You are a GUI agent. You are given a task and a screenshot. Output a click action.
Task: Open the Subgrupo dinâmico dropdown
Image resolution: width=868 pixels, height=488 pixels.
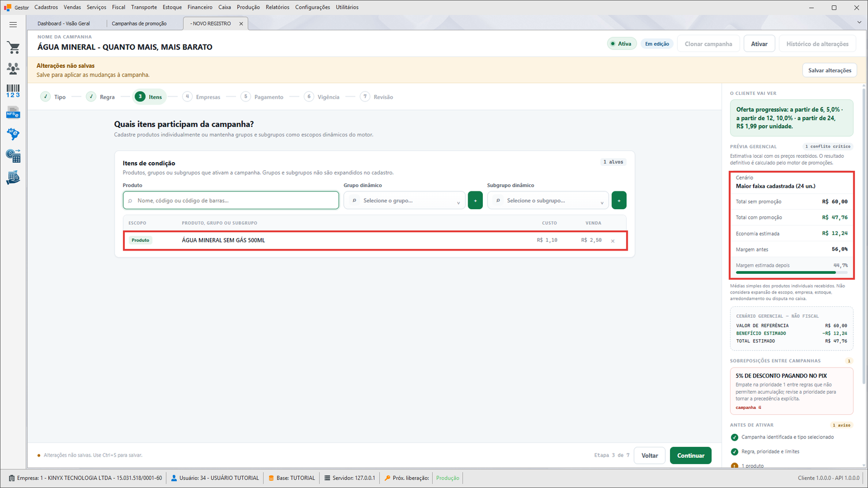click(x=548, y=201)
